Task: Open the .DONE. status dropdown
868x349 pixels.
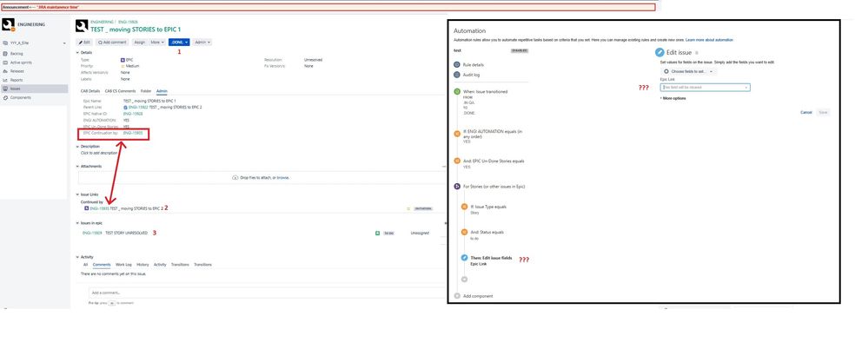Action: point(179,42)
